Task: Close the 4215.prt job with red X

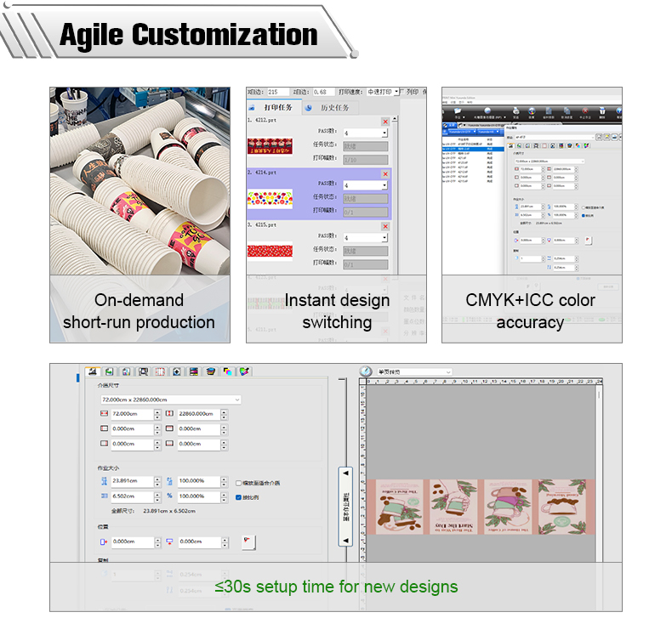Action: [385, 227]
